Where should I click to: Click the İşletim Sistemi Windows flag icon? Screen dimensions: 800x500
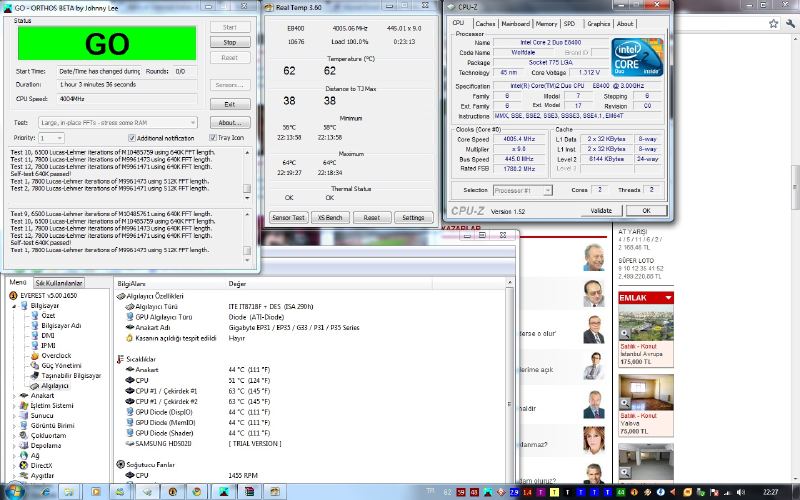pyautogui.click(x=23, y=406)
